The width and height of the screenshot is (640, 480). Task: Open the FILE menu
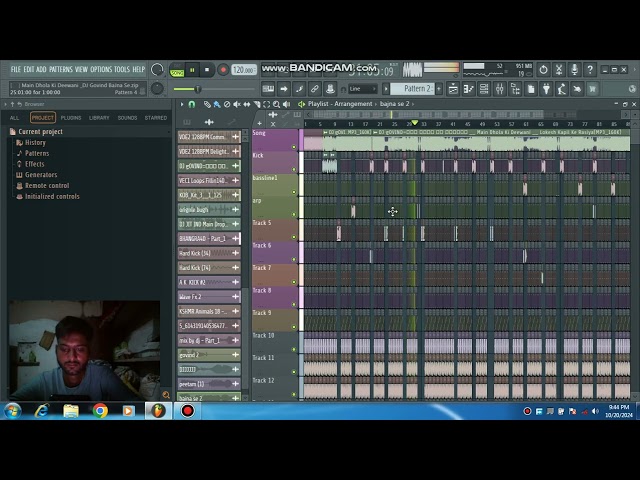pyautogui.click(x=16, y=69)
